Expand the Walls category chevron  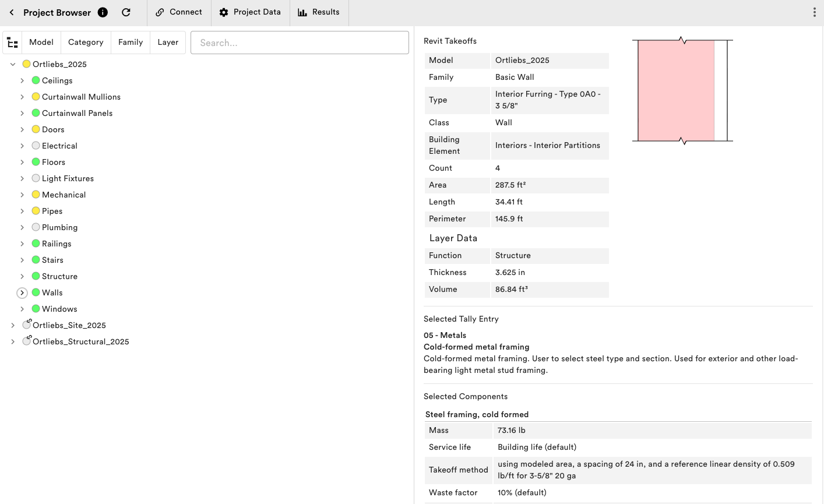coord(22,292)
